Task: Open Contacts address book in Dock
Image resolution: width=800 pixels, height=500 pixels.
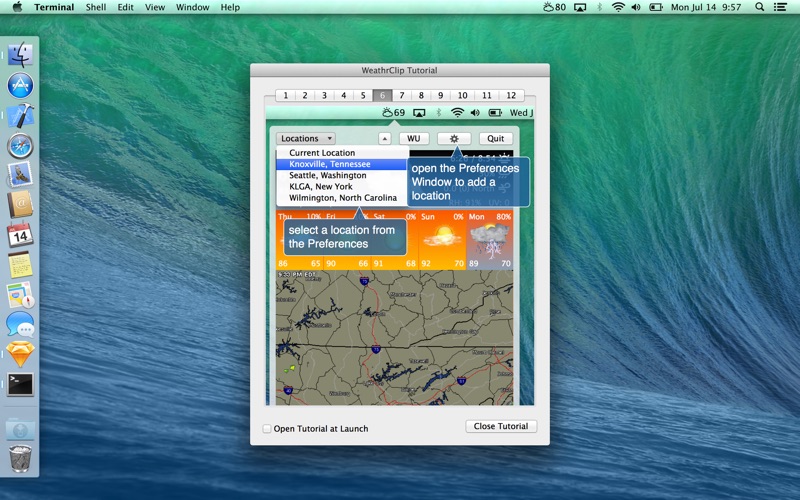Action: (20, 205)
